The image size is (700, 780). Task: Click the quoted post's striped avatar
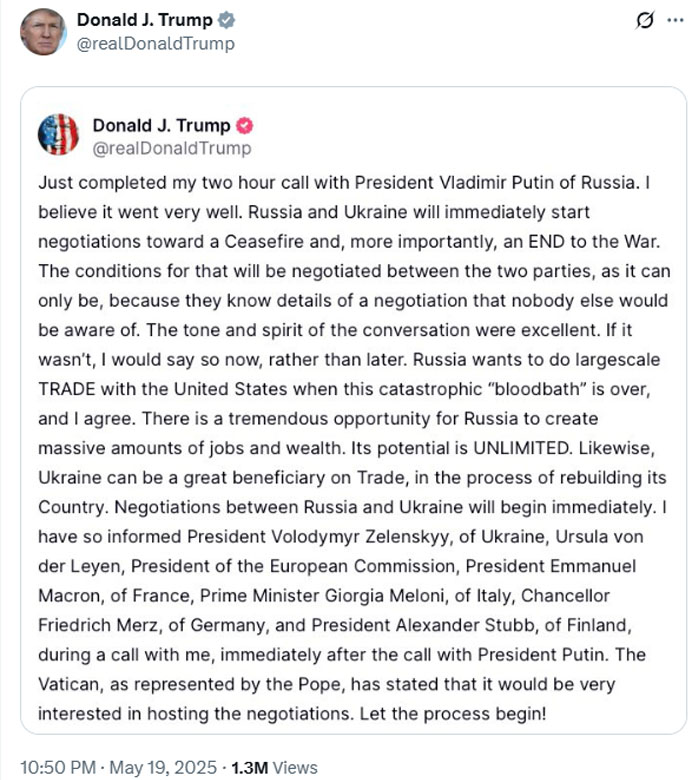click(58, 136)
